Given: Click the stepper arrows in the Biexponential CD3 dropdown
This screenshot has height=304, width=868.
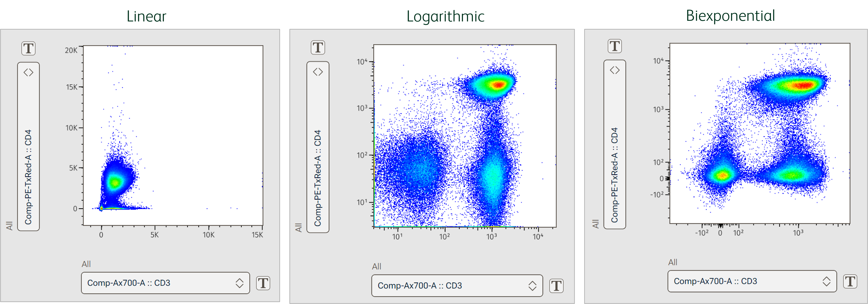Looking at the screenshot, I should pos(826,281).
